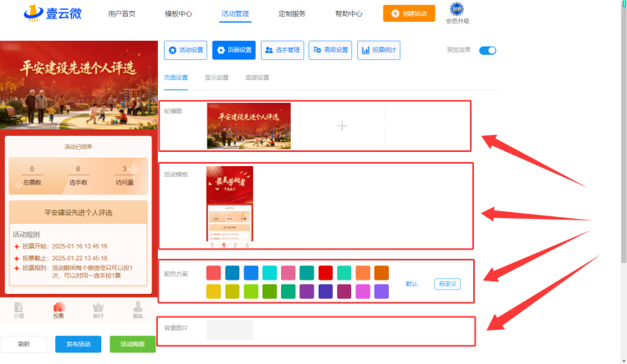This screenshot has height=364, width=627.
Task: Click the 总票数 stat in preview
Action: pos(32,176)
